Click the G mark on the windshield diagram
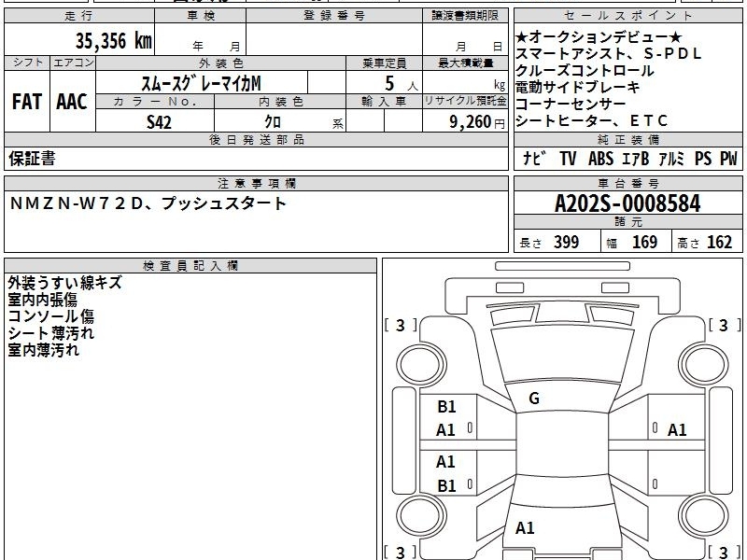The height and width of the screenshot is (560, 747). (534, 399)
